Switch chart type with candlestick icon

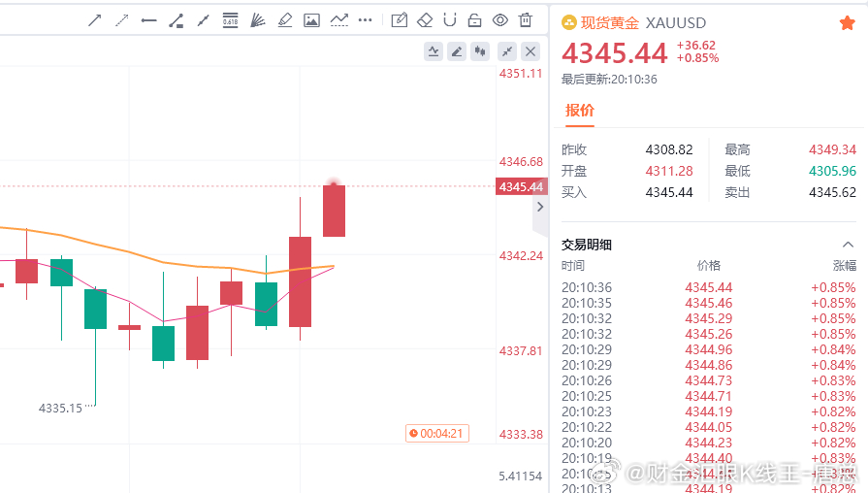(480, 51)
